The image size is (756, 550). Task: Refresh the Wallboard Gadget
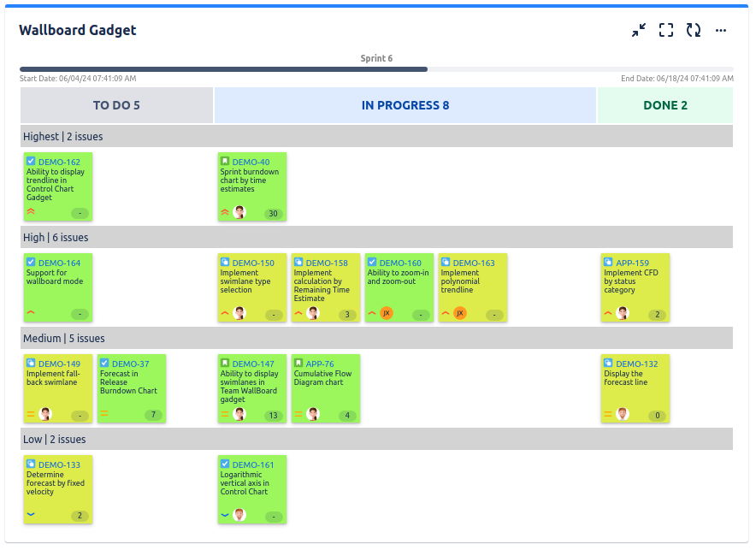(694, 30)
